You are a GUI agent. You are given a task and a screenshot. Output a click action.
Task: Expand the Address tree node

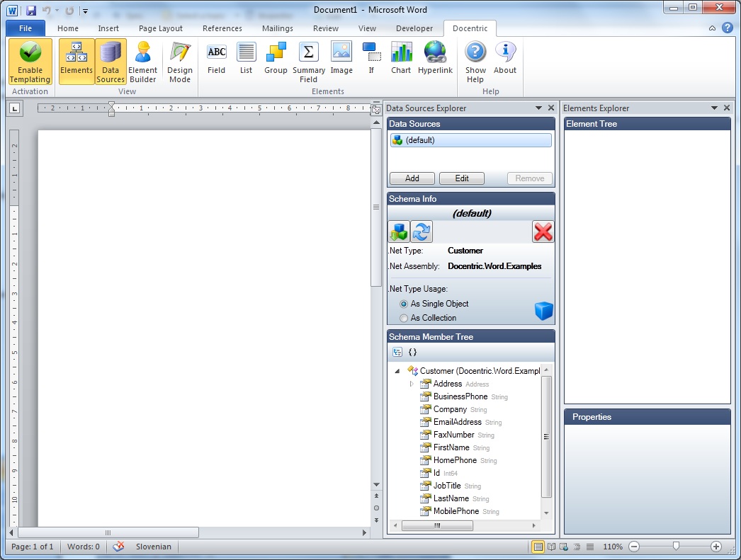point(411,384)
